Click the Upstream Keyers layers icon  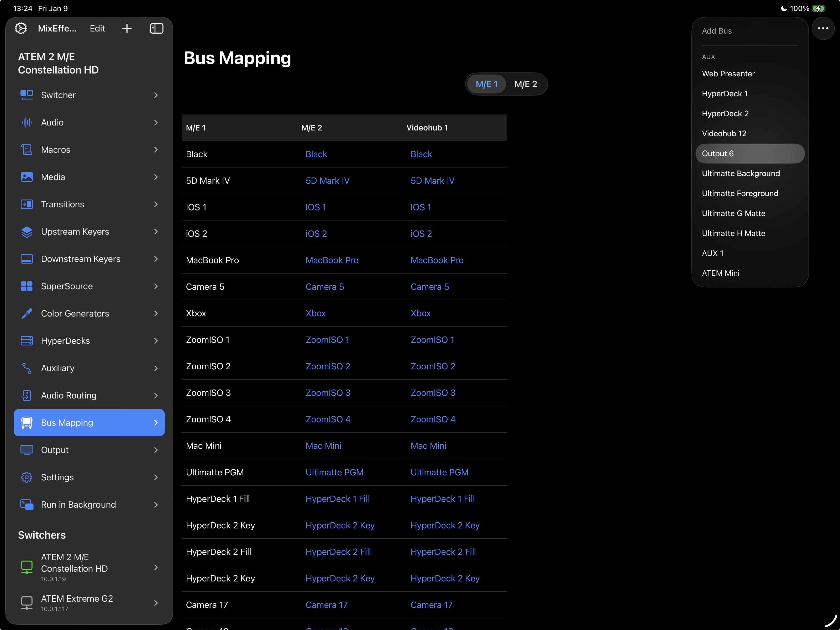tap(27, 232)
